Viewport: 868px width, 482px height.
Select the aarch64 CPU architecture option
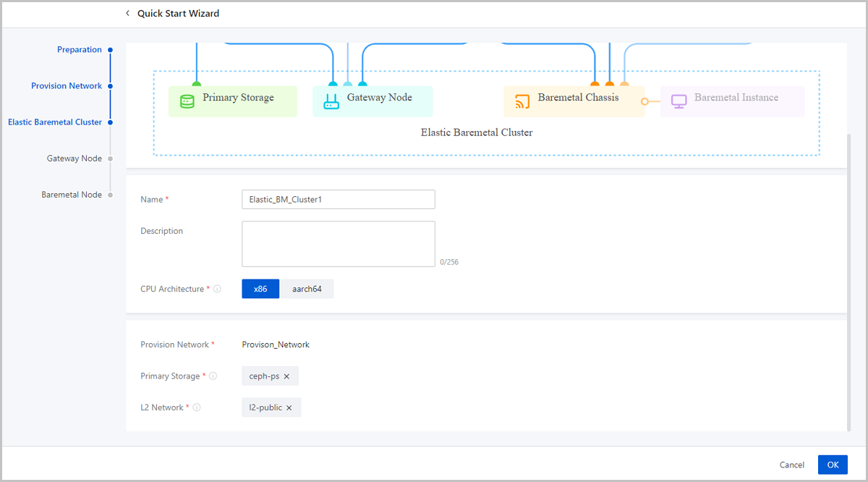[307, 289]
